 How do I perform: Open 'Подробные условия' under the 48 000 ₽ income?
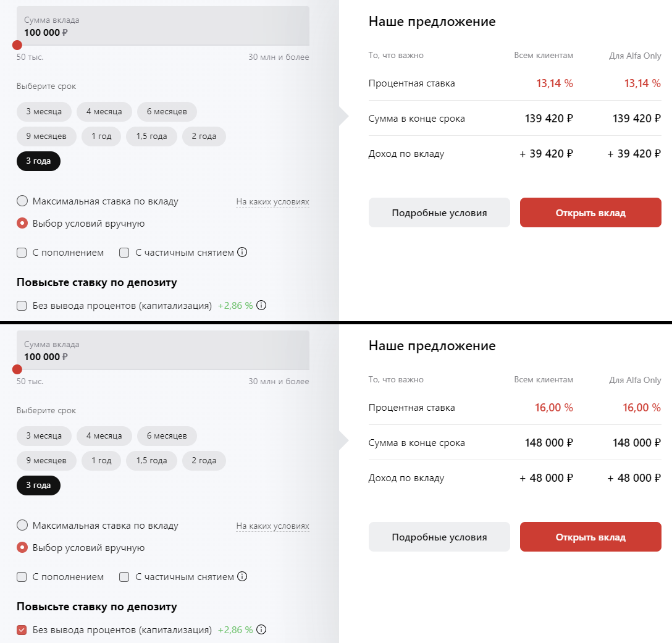point(439,537)
